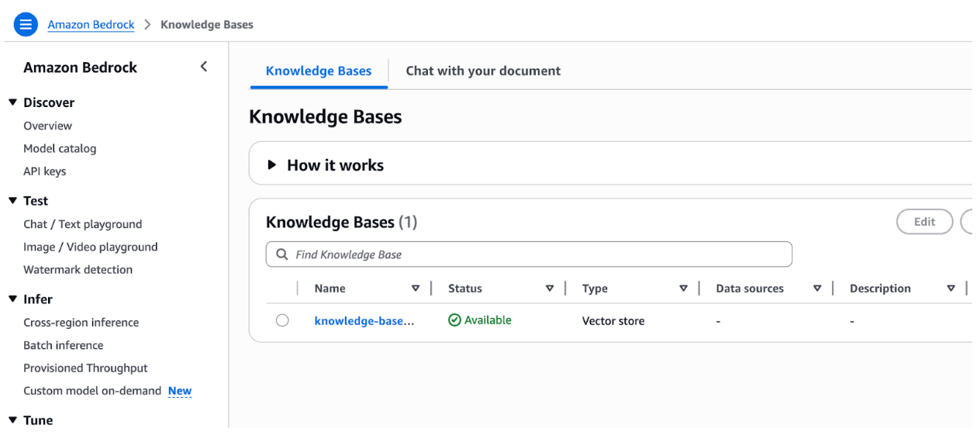Open the knowledge-base name link
Screen dimensions: 980x439
(x=364, y=320)
